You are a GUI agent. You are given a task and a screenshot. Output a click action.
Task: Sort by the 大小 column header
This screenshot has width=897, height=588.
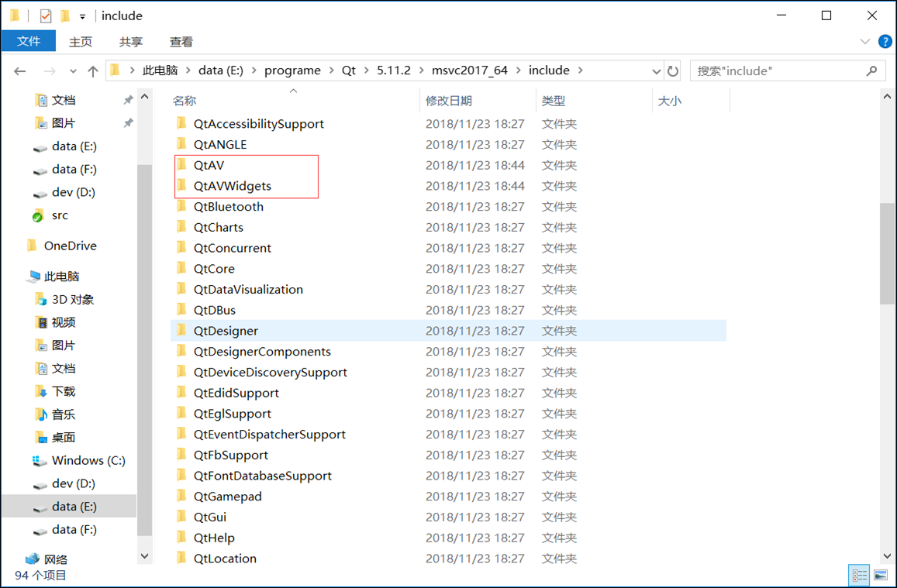click(x=669, y=101)
